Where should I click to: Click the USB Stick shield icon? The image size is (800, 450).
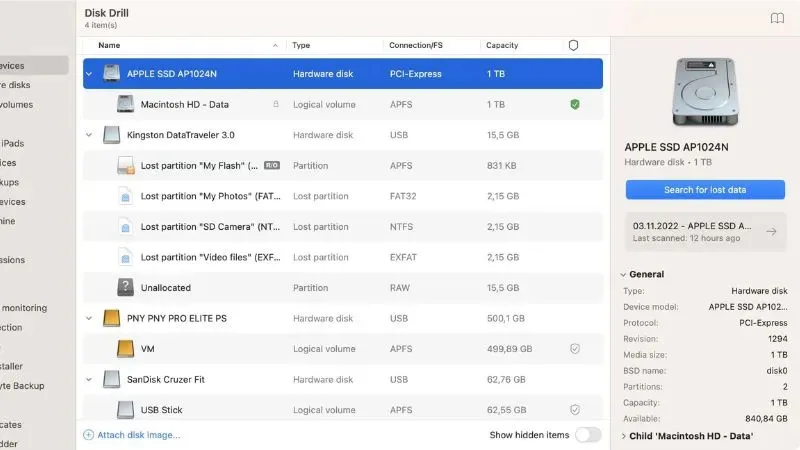(x=575, y=410)
